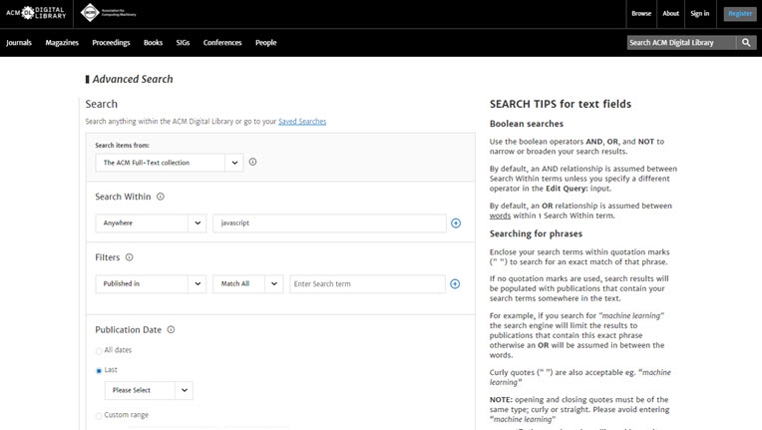Image resolution: width=762 pixels, height=430 pixels.
Task: Click the Enter Search term filter field
Action: point(367,284)
